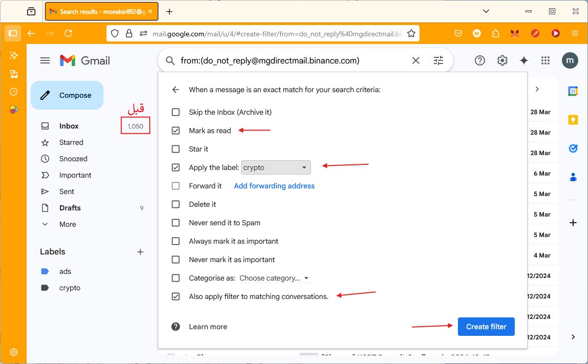Get add-ons with the plus icon
This screenshot has height=364, width=588.
[573, 223]
